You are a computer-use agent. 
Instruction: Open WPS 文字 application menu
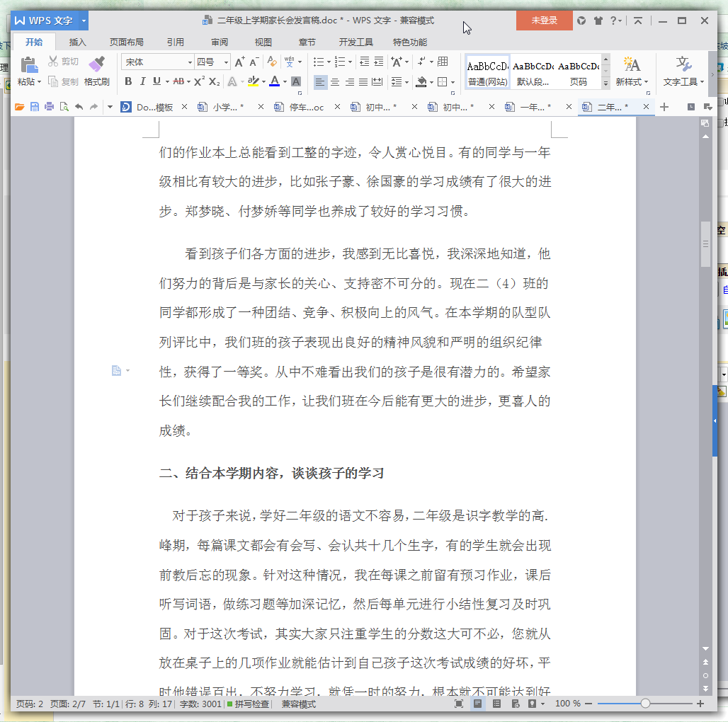click(x=50, y=21)
